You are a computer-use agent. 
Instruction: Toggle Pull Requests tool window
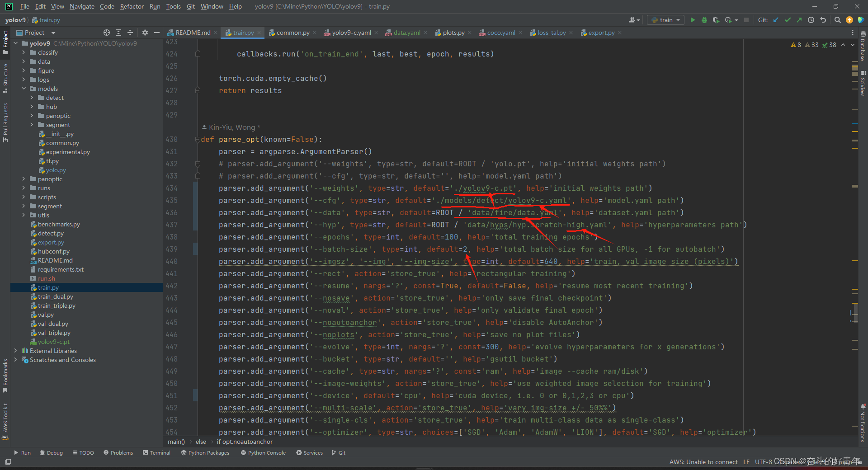(5, 122)
